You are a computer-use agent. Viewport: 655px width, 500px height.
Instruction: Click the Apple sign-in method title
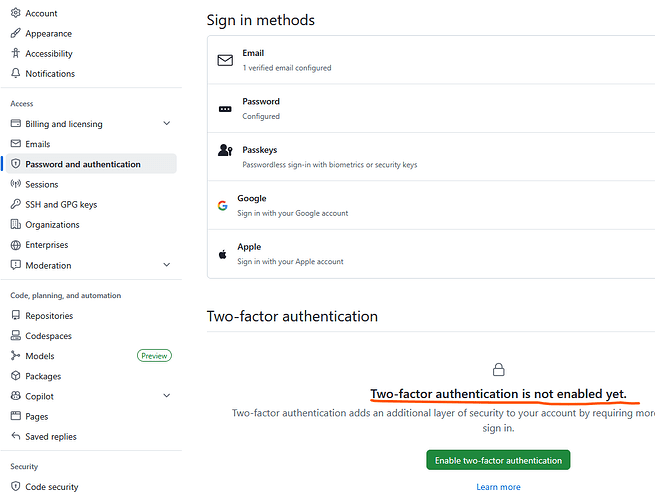click(249, 247)
